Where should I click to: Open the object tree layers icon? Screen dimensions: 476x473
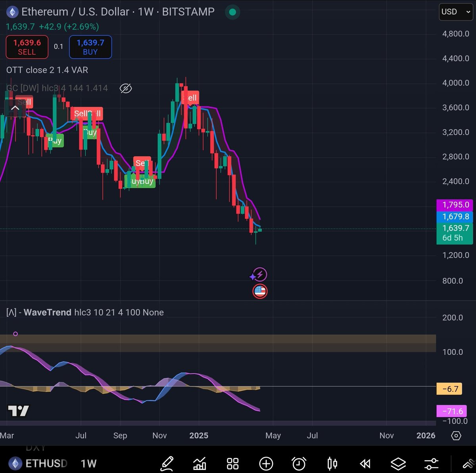[398, 463]
